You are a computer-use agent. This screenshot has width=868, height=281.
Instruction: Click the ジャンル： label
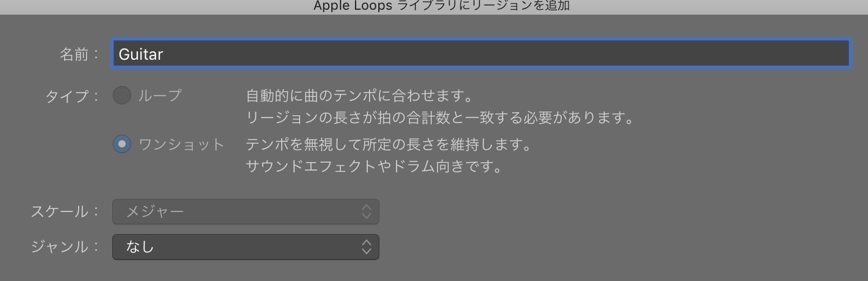click(x=65, y=247)
